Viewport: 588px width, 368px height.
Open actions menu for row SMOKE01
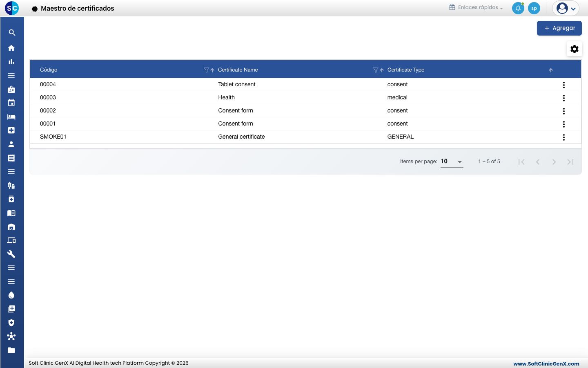[x=564, y=137]
